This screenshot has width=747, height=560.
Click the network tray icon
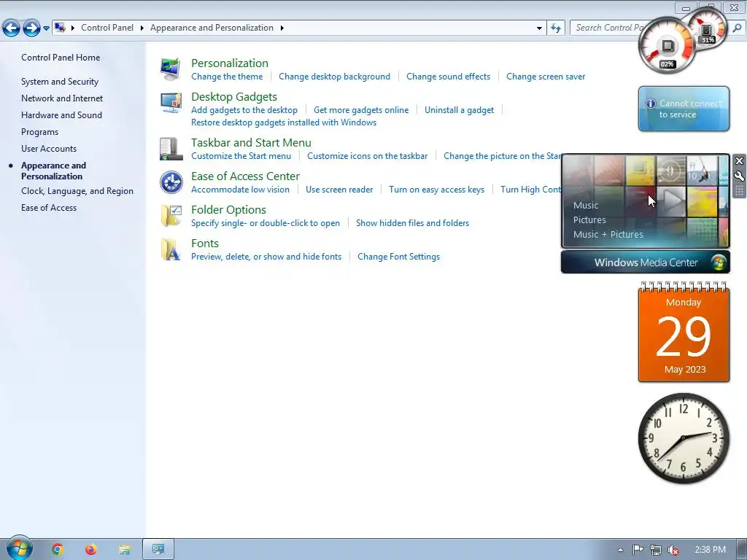coord(656,550)
